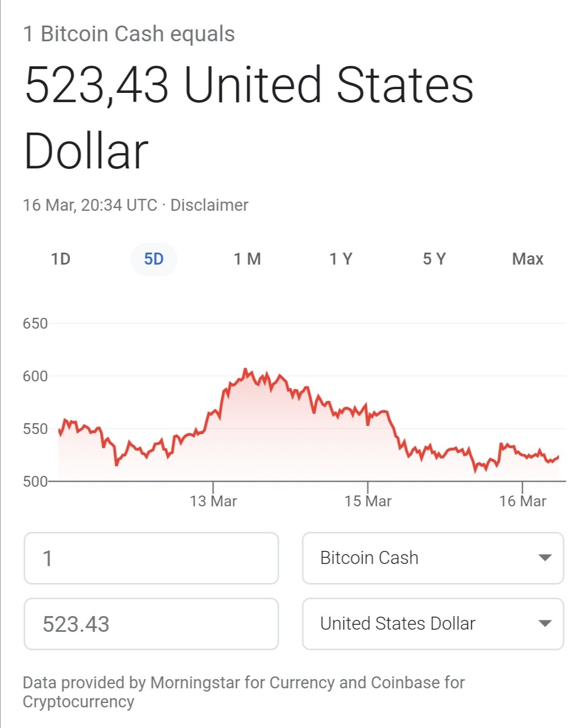This screenshot has width=587, height=728.
Task: Click the 650 gridline label on chart
Action: [x=35, y=324]
